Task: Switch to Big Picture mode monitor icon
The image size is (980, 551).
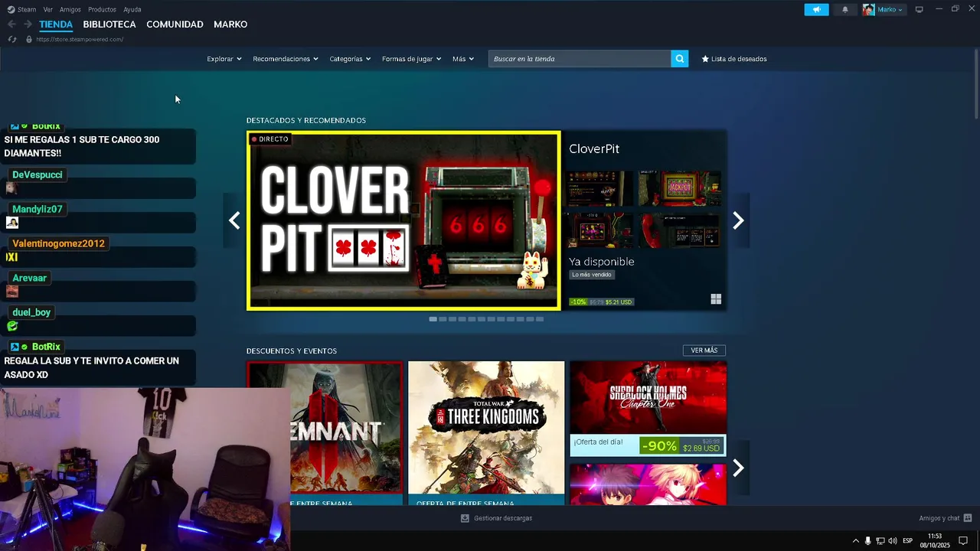Action: 920,9
